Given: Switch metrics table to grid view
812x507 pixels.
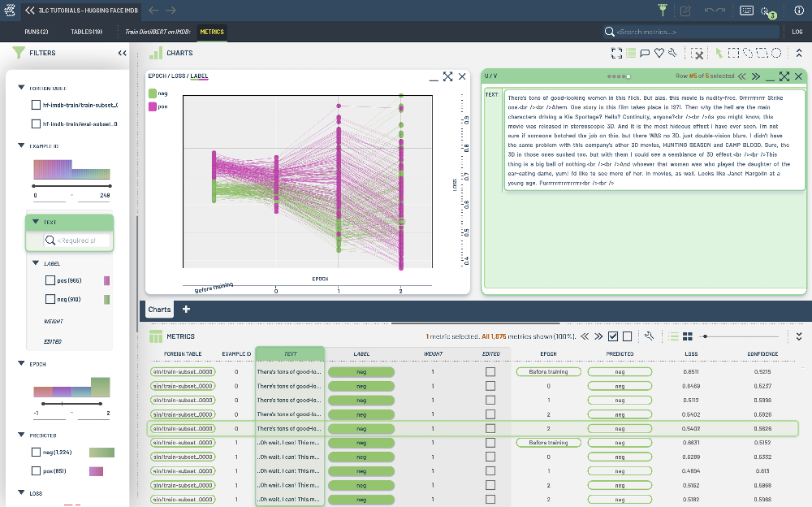Looking at the screenshot, I should coord(686,336).
